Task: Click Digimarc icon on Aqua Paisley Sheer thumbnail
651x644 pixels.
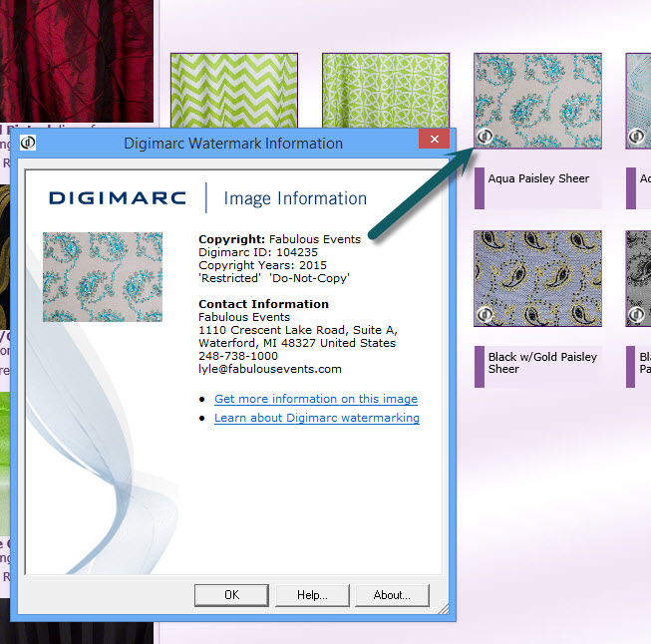Action: click(x=485, y=137)
